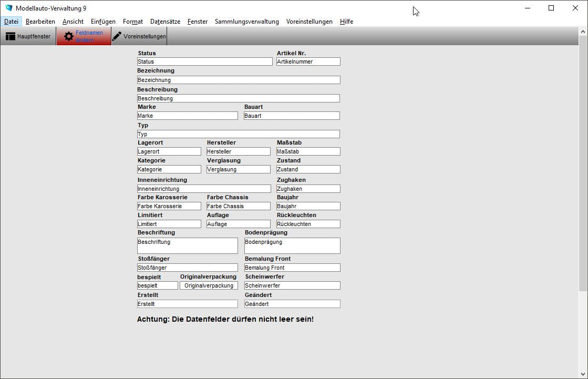
Task: Click the Status input field
Action: tap(204, 62)
